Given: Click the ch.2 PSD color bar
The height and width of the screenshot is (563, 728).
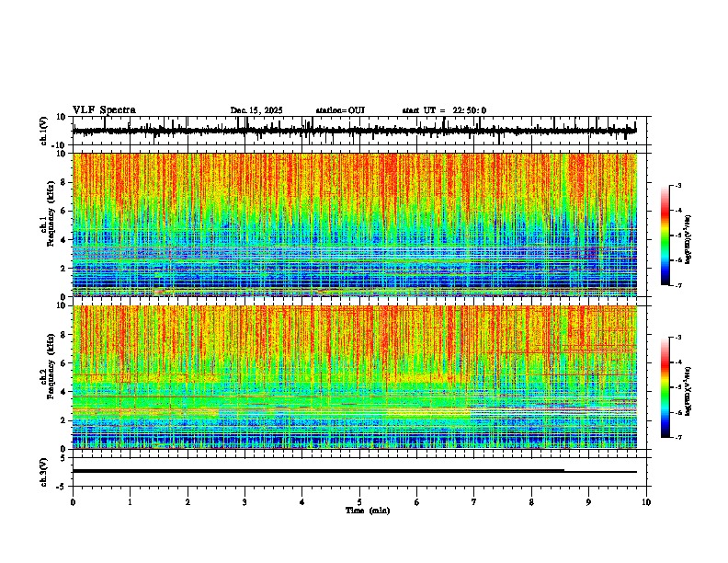Looking at the screenshot, I should (x=665, y=387).
